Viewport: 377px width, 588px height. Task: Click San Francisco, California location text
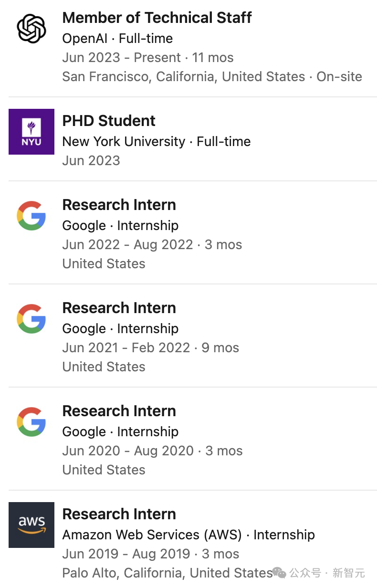click(x=184, y=77)
